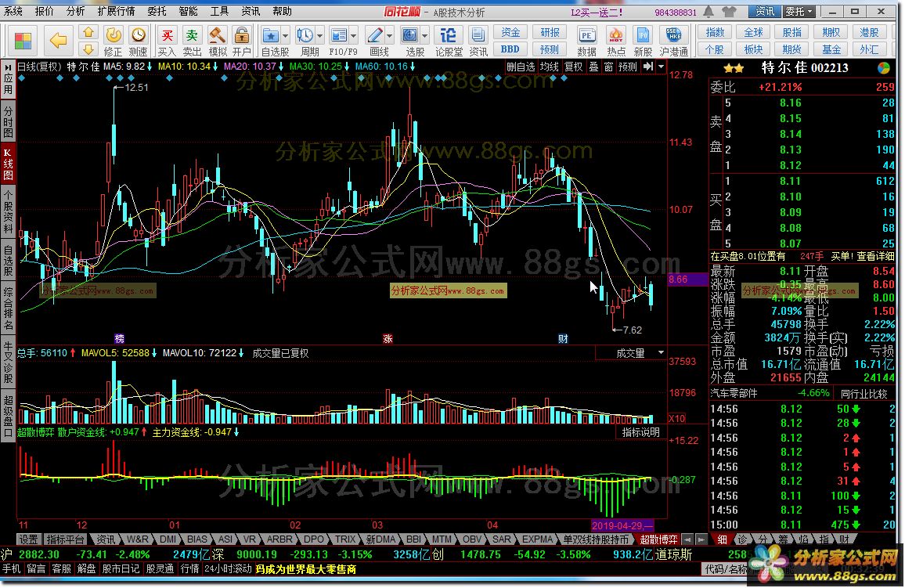Screen dimensions: 905x588
Task: Click the 开户 open account lock icon
Action: (241, 41)
